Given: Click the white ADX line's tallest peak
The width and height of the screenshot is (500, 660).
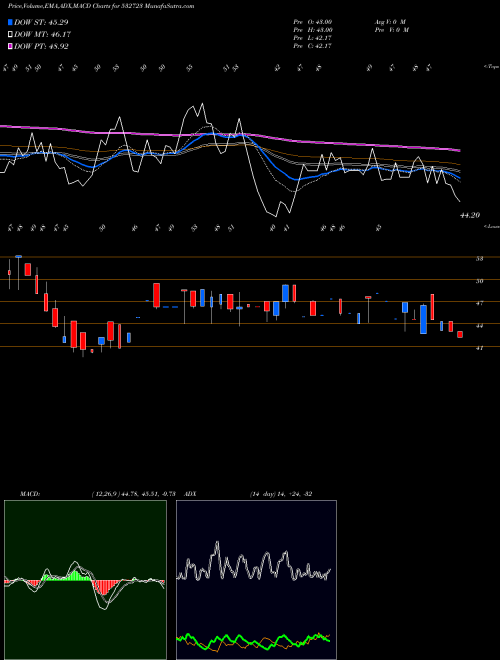Looking at the screenshot, I should tap(217, 544).
